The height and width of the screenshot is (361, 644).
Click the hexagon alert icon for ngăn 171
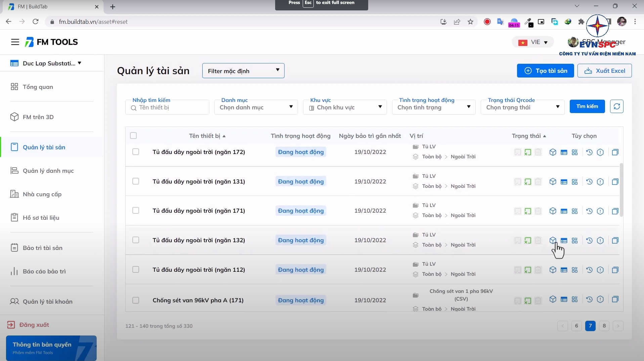[600, 211]
